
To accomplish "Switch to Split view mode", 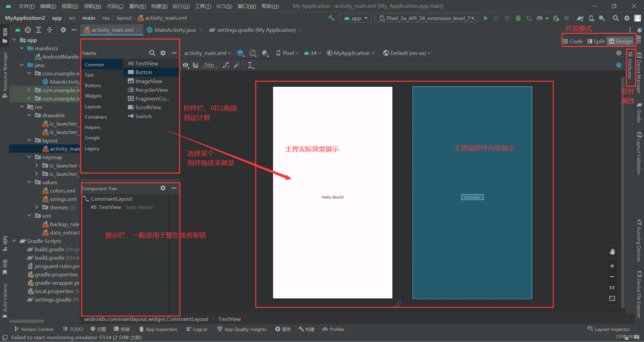I will click(x=596, y=41).
